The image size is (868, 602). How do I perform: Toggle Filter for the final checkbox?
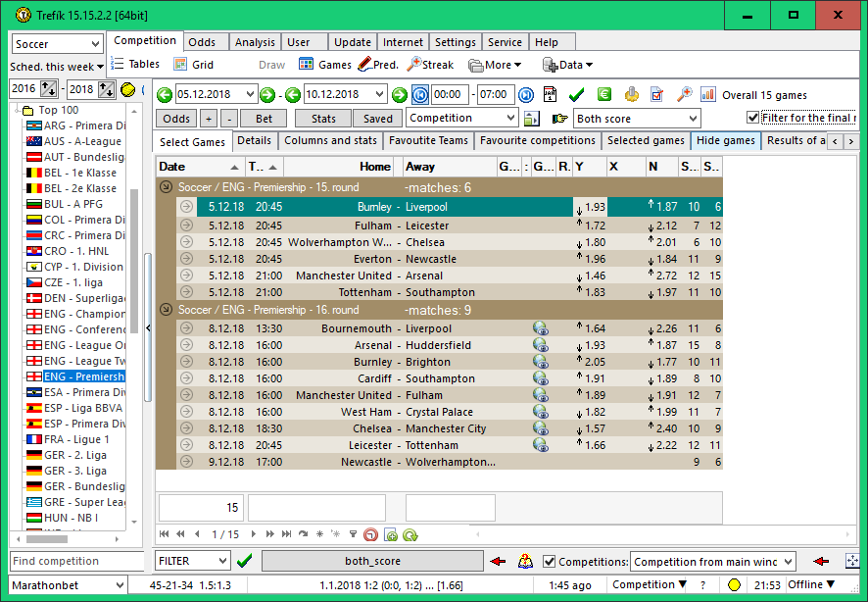(752, 118)
